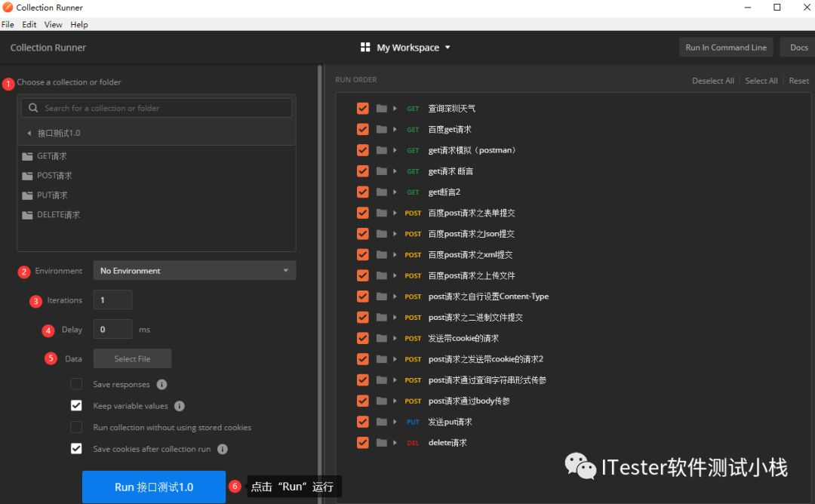Enable the Save responses checkbox
This screenshot has height=504, width=815.
[x=76, y=384]
